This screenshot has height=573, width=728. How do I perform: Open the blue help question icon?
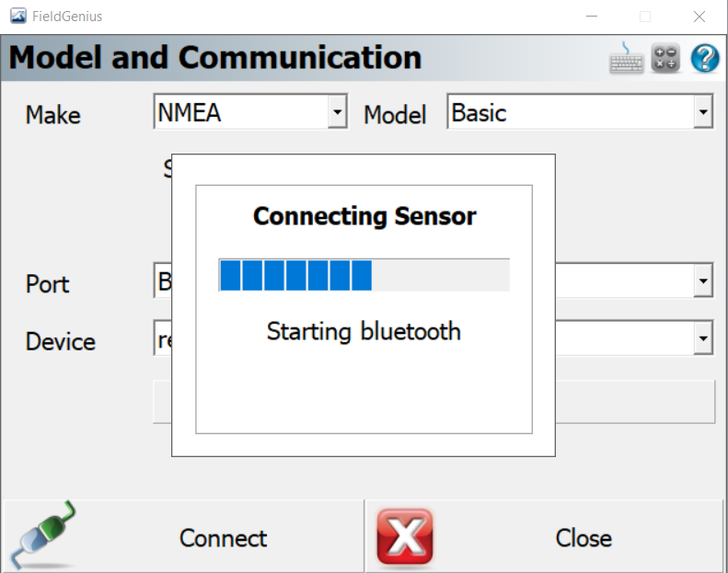tap(705, 58)
